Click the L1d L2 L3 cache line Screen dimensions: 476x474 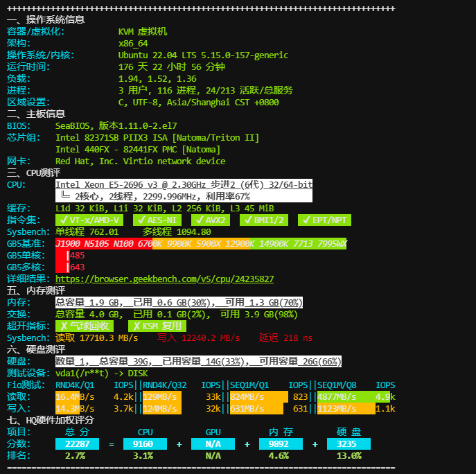pyautogui.click(x=164, y=209)
